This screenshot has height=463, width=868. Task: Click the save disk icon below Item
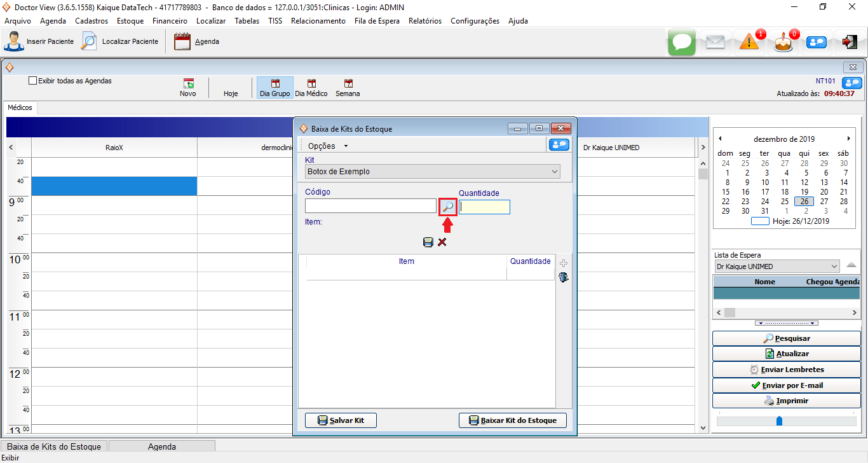[x=428, y=242]
